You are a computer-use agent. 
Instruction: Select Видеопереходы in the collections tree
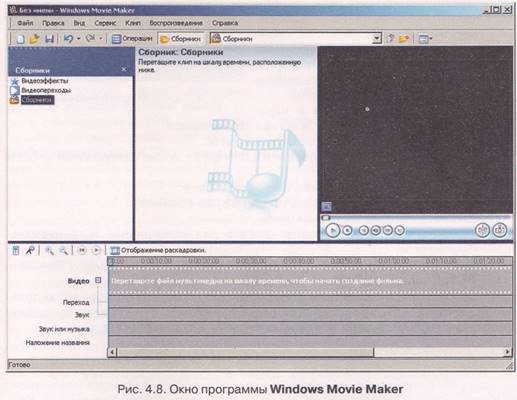click(x=46, y=90)
